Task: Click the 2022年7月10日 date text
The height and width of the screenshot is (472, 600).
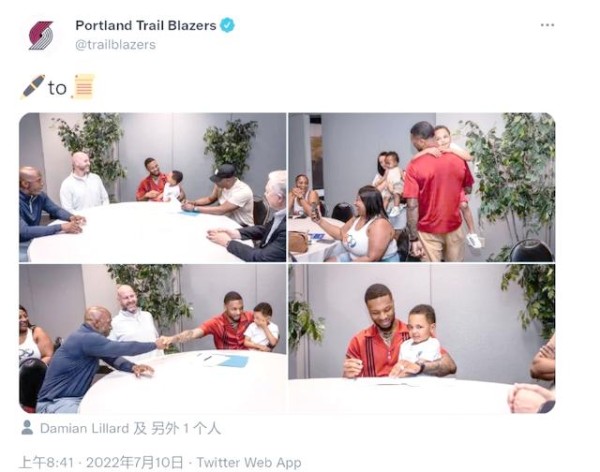Action: (134, 462)
